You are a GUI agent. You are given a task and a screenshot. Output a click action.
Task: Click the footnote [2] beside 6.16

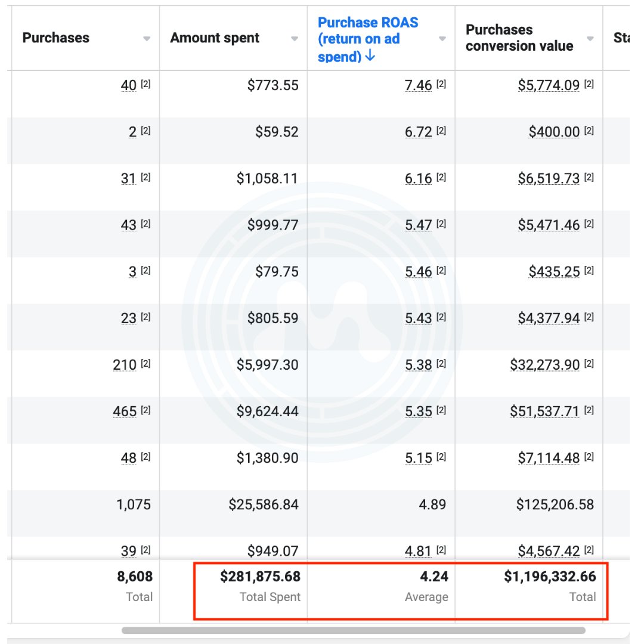click(441, 177)
